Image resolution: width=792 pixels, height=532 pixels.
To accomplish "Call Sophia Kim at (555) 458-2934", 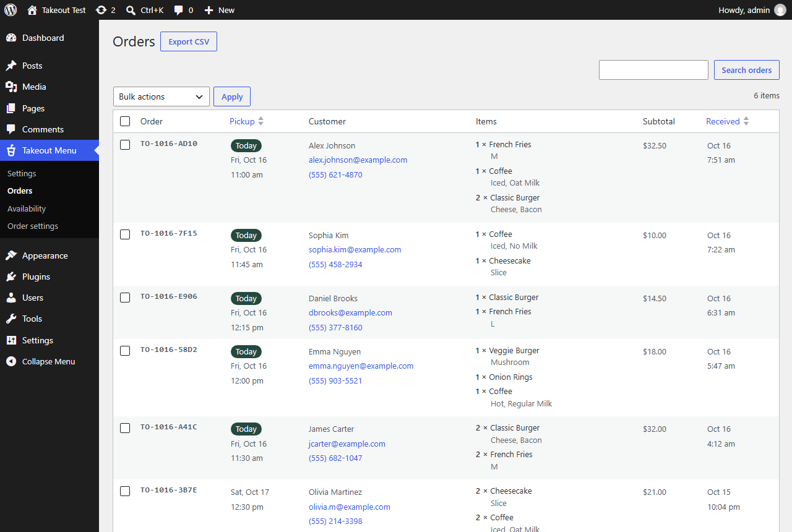I will pyautogui.click(x=335, y=264).
